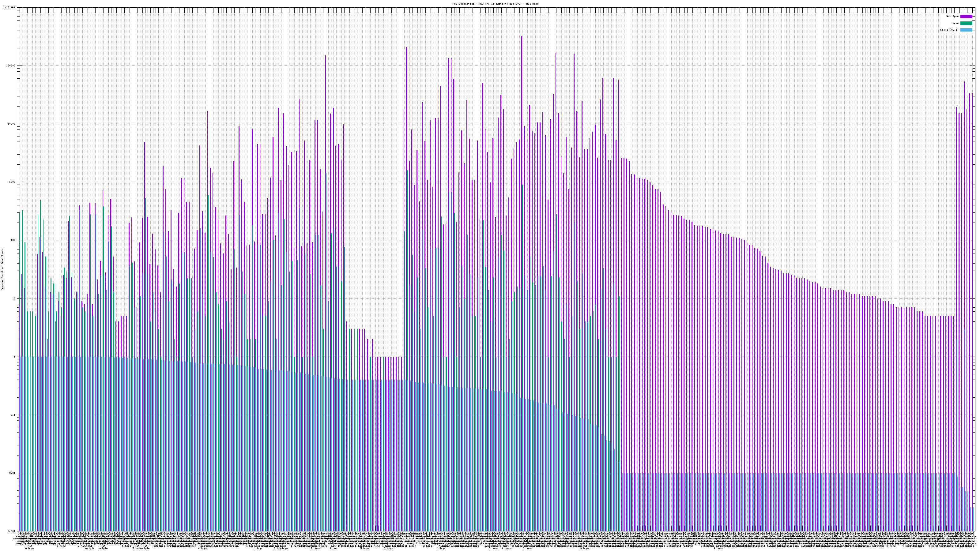Image resolution: width=980 pixels, height=551 pixels.
Task: Click the 0.1 y-axis tick label
Action: point(13,415)
